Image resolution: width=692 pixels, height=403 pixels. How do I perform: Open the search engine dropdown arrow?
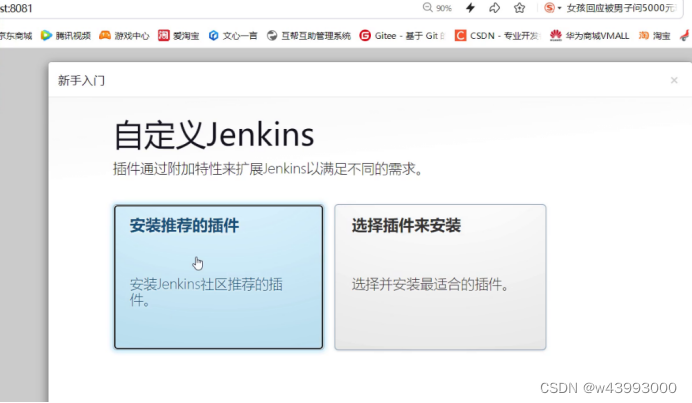pyautogui.click(x=559, y=8)
